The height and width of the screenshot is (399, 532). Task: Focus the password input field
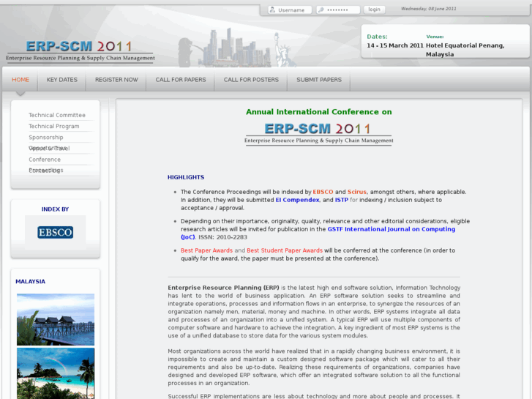point(338,10)
